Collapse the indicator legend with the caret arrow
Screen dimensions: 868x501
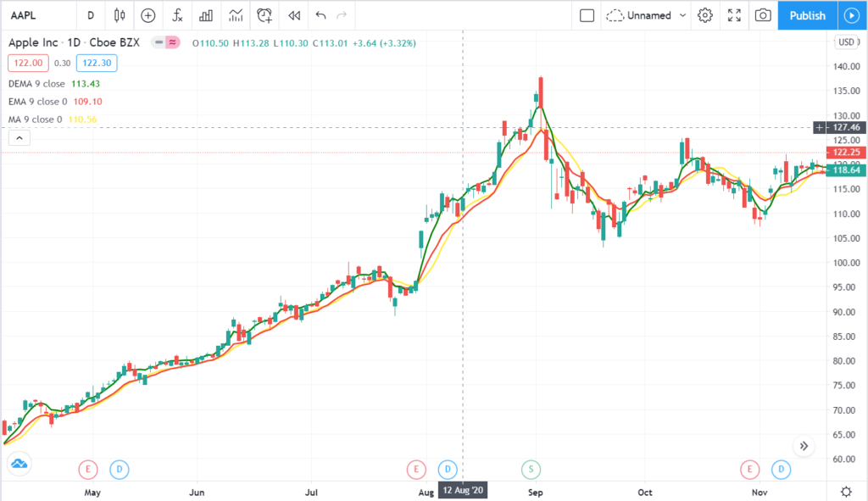[19, 137]
